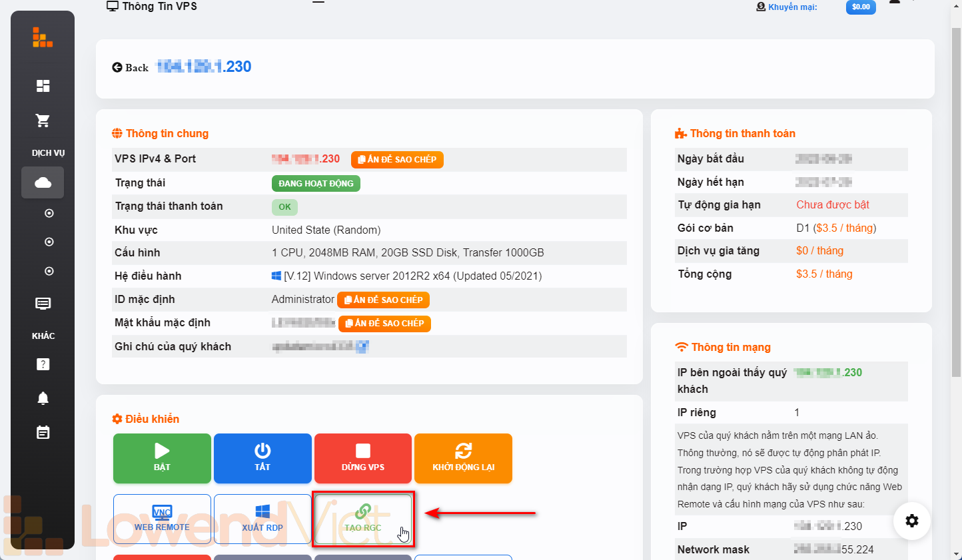This screenshot has width=962, height=560.
Task: Open the dashboard grid icon in sidebar
Action: coord(43,86)
